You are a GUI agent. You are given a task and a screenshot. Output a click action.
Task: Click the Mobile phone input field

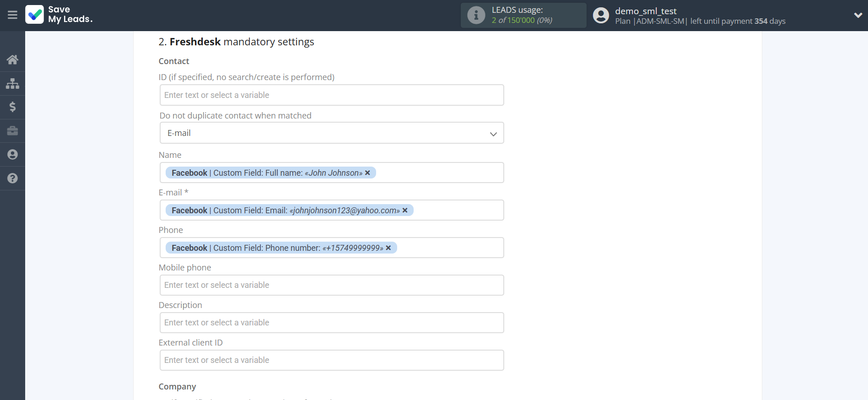[332, 285]
